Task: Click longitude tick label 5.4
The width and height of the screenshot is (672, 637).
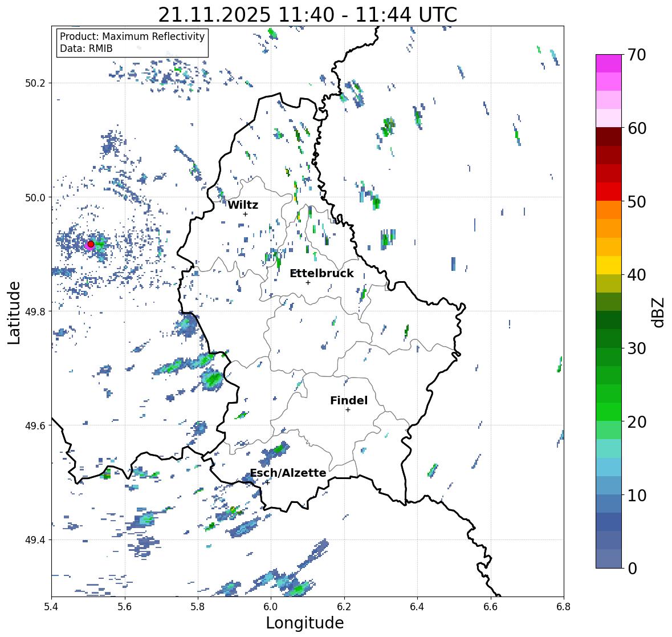Action: pyautogui.click(x=51, y=607)
